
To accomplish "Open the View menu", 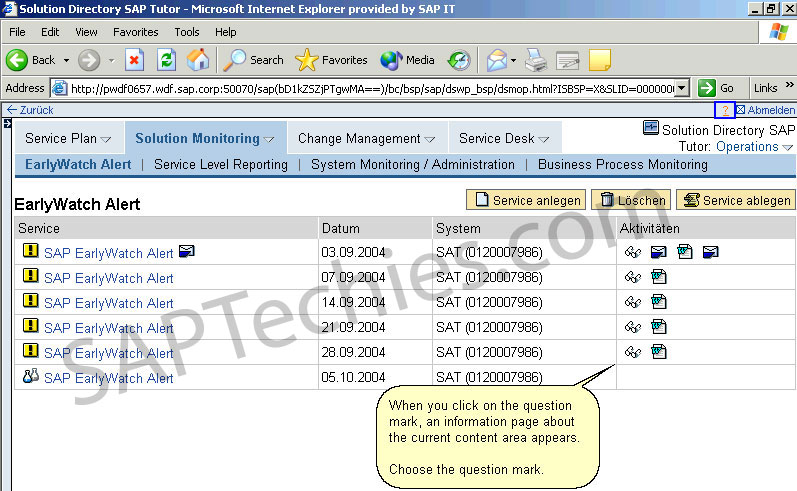I will (x=86, y=32).
